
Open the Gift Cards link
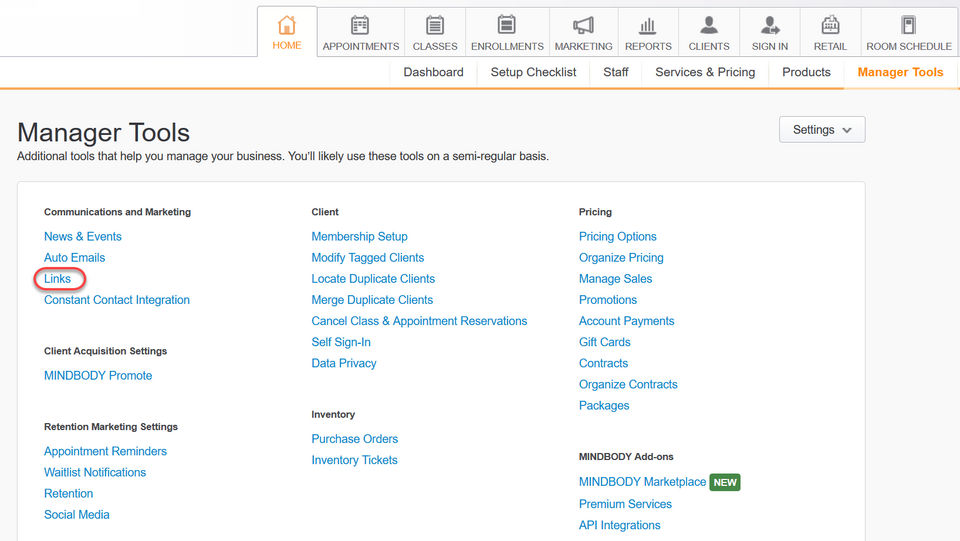click(605, 342)
